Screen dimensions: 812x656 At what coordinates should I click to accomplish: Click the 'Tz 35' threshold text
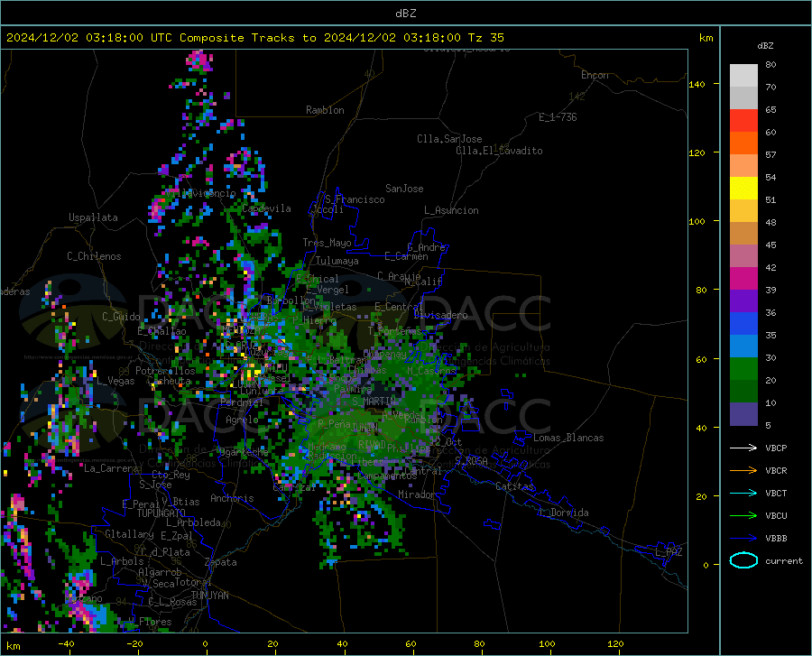(x=486, y=38)
